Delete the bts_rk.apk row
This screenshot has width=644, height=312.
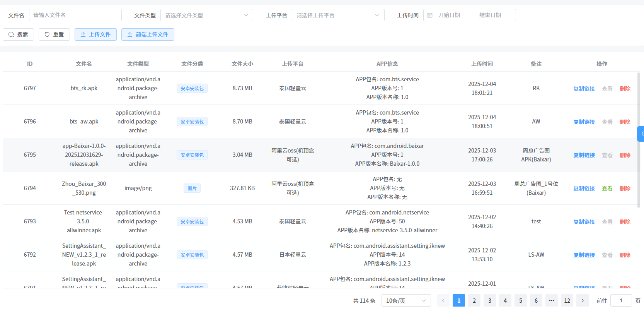point(625,89)
